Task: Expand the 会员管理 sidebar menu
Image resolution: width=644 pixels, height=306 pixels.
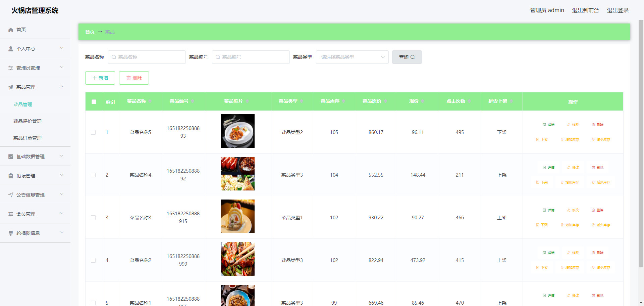Action: coord(35,214)
